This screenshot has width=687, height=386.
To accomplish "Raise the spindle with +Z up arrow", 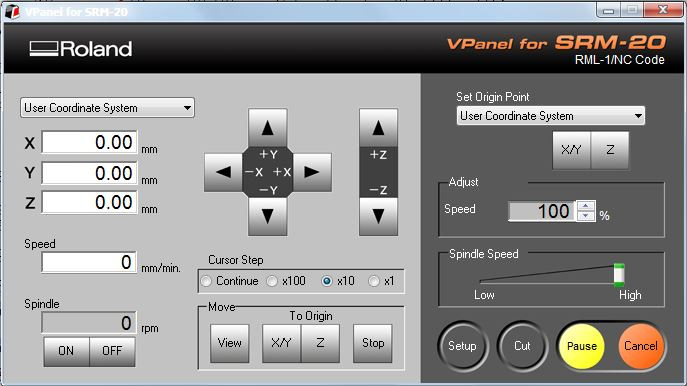I will click(x=379, y=128).
